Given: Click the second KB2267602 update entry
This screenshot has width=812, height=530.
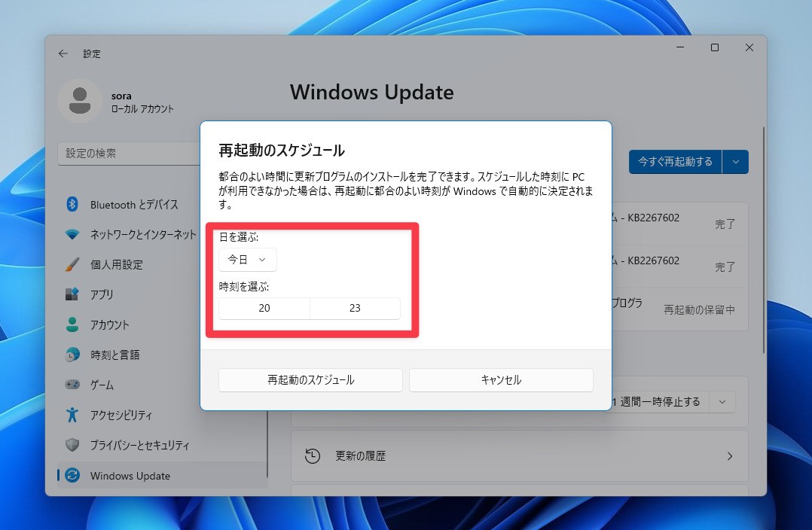Looking at the screenshot, I should point(679,267).
